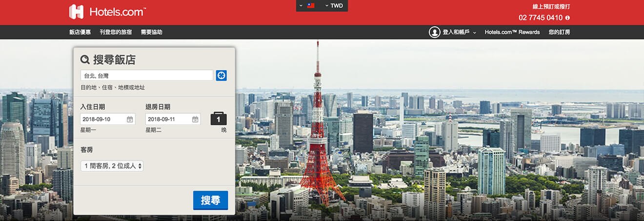Click the blue 搜尋 search button
This screenshot has height=221, width=644.
pos(210,200)
